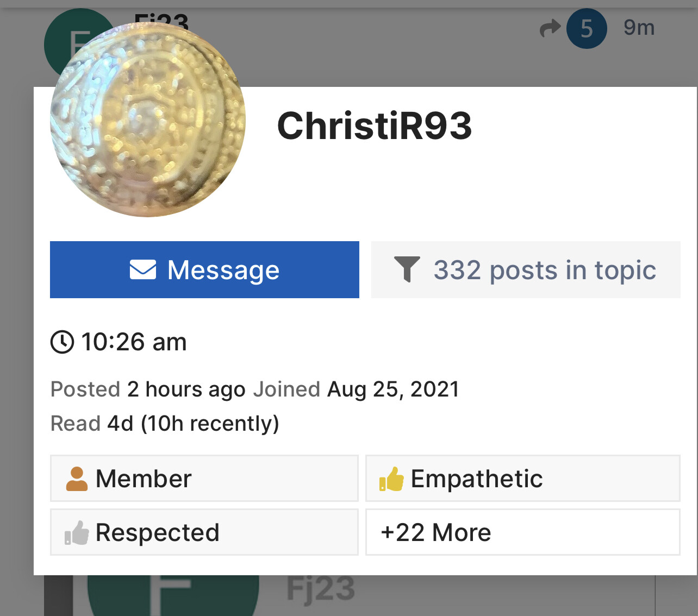Open the Member badge
Image resolution: width=698 pixels, height=616 pixels.
204,478
